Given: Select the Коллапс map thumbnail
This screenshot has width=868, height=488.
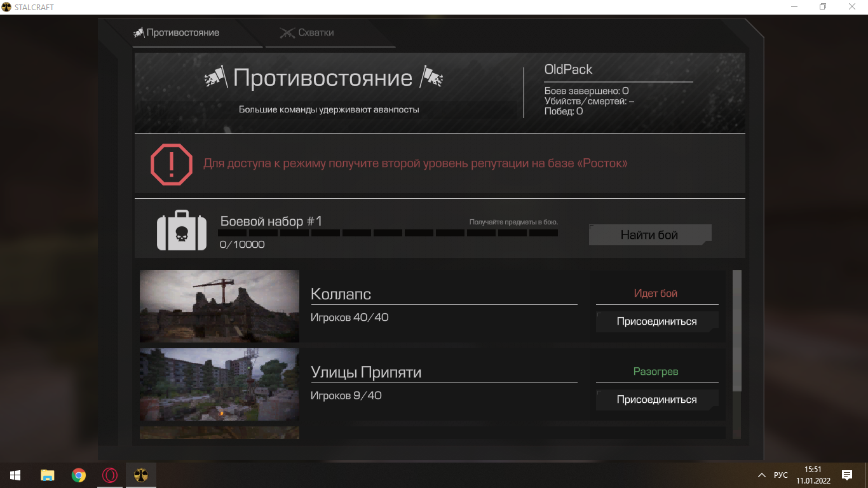Looking at the screenshot, I should (x=219, y=306).
